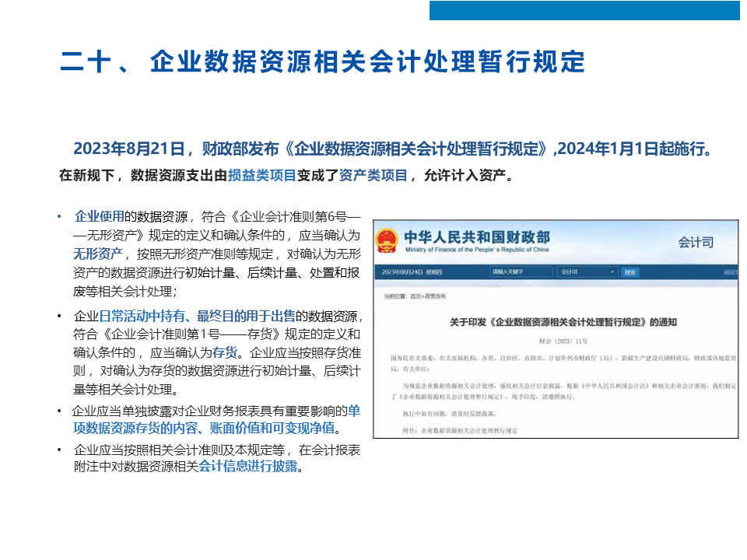
Task: Click the embedded Ministry of Finance webpage screenshot
Action: click(556, 329)
